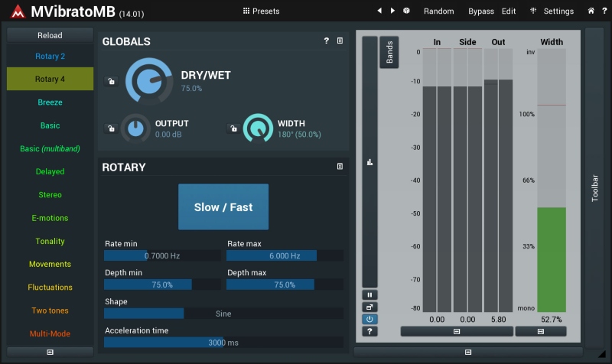This screenshot has width=612, height=364.
Task: Click the Output knob
Action: pyautogui.click(x=135, y=128)
